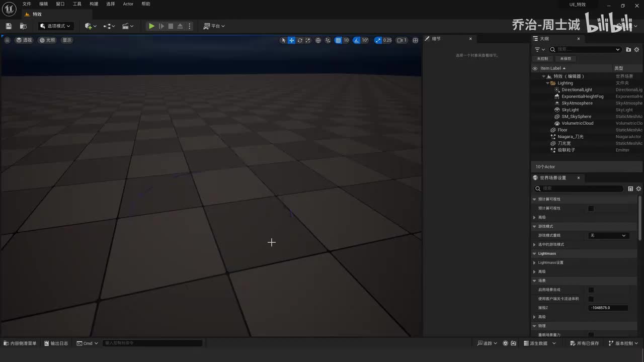Open the 窗口 menu
644x362 pixels.
click(60, 4)
